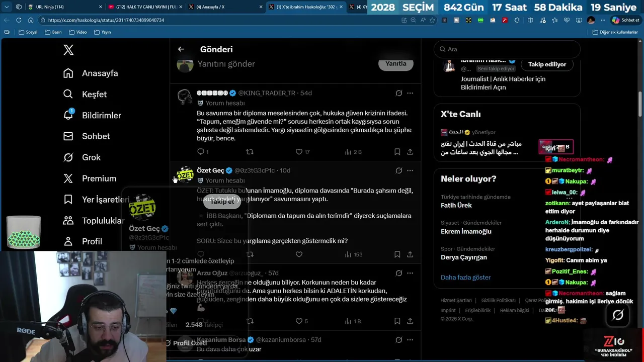Click Profil Özeti in hover card
This screenshot has width=644, height=362.
[186, 343]
